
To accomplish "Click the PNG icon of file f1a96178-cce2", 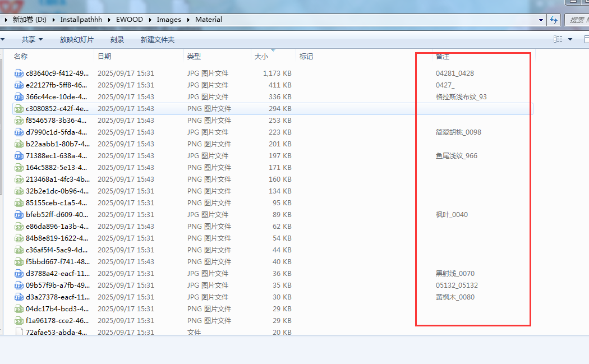I will coord(19,321).
